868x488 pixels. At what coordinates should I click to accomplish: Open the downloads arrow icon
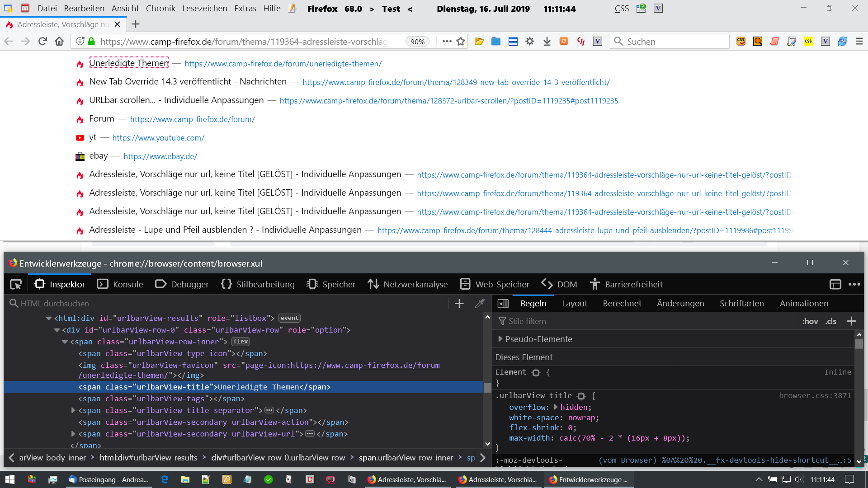(x=547, y=42)
